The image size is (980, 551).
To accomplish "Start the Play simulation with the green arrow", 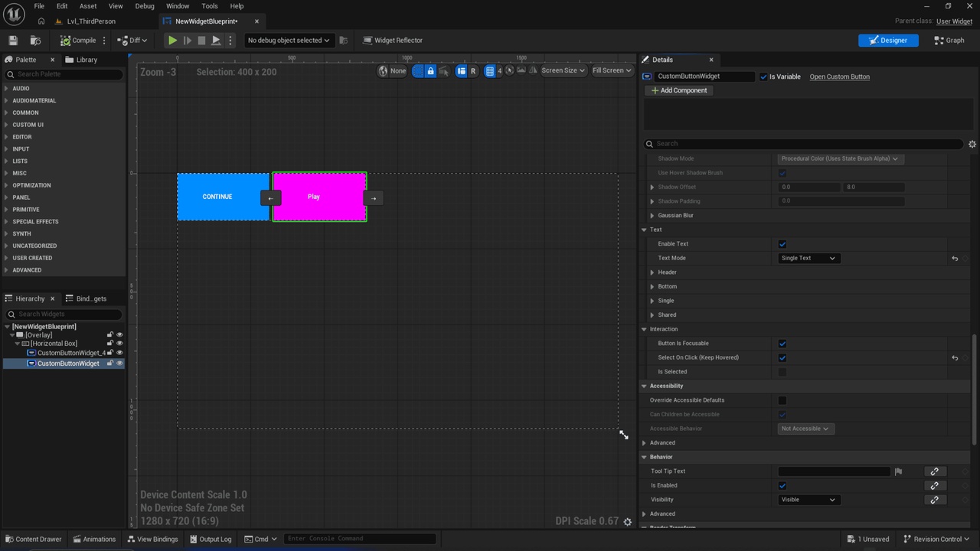I will coord(172,41).
